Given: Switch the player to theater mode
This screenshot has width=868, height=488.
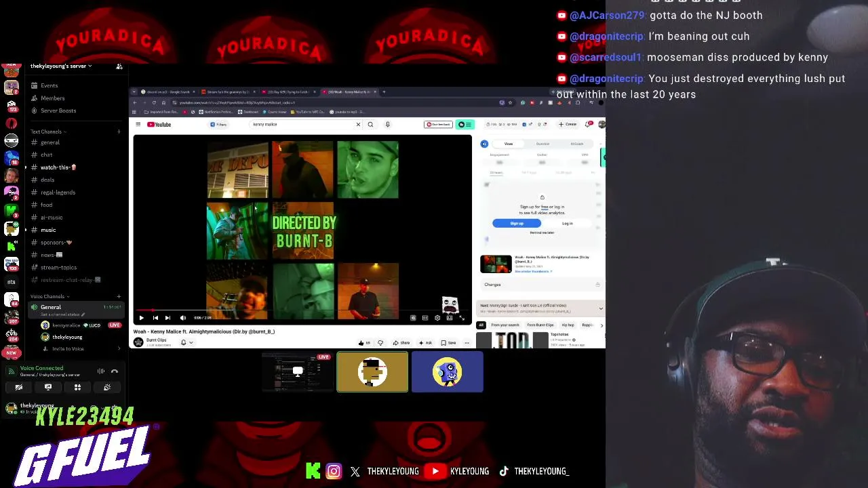Looking at the screenshot, I should tap(450, 317).
